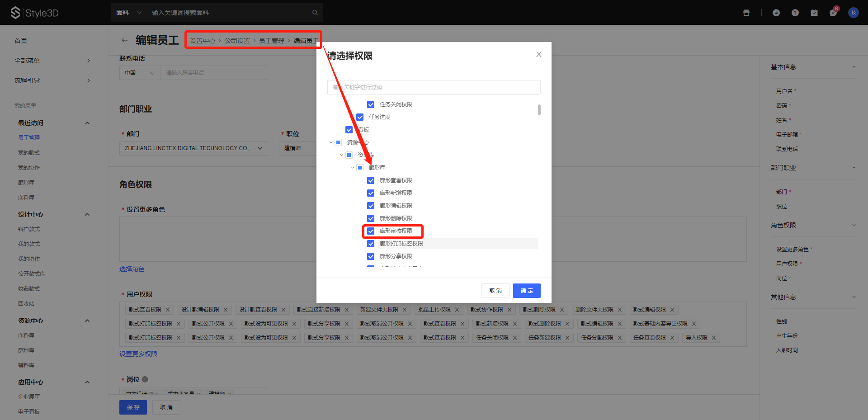Click the permission tree scrollbar thumb
Viewport: 868px width, 420px height.
[539, 110]
